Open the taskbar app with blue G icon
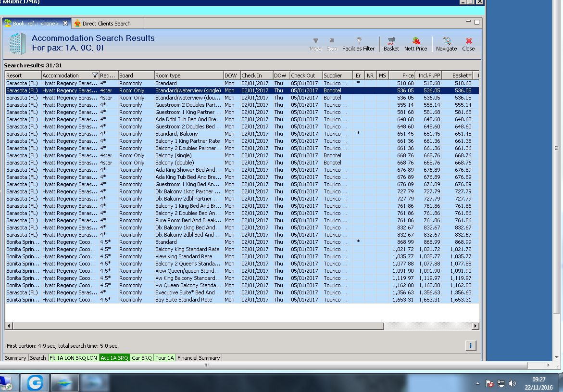Viewport: 563px width, 392px height. click(x=35, y=383)
